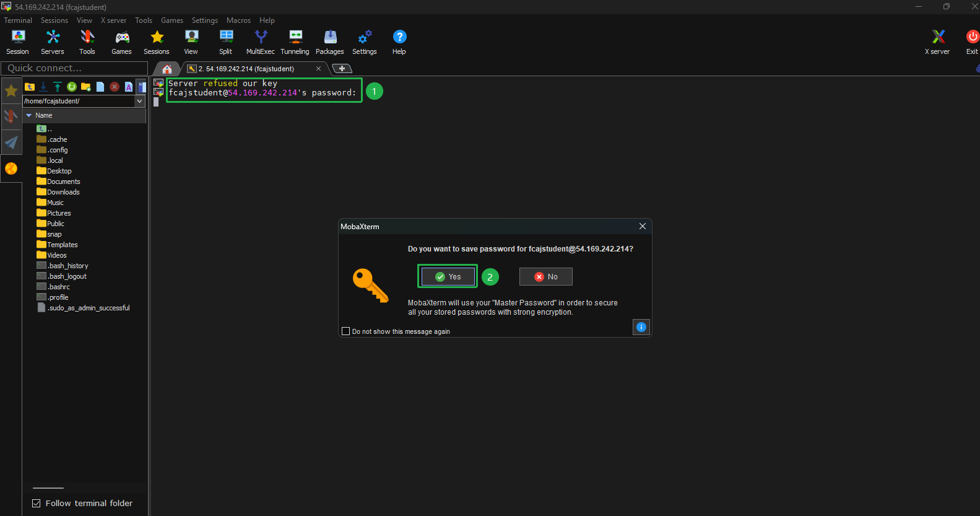This screenshot has height=516, width=980.
Task: Select the Desktop folder
Action: point(54,171)
